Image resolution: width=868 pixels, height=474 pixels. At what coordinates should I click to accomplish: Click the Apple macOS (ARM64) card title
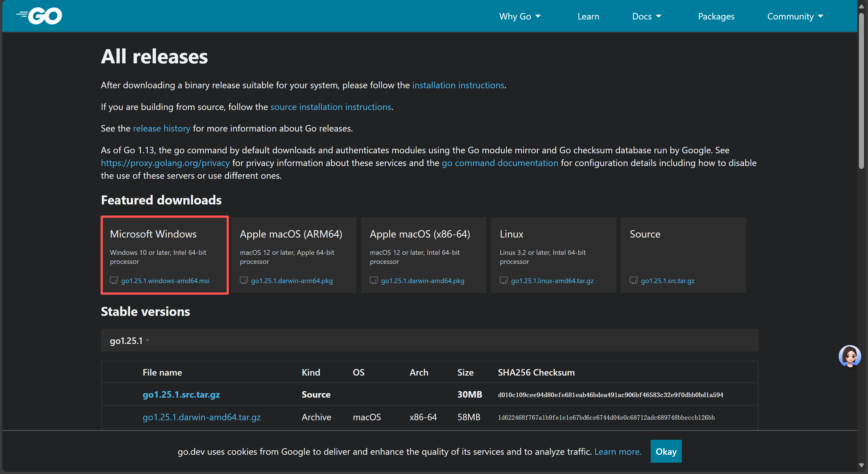coord(291,234)
